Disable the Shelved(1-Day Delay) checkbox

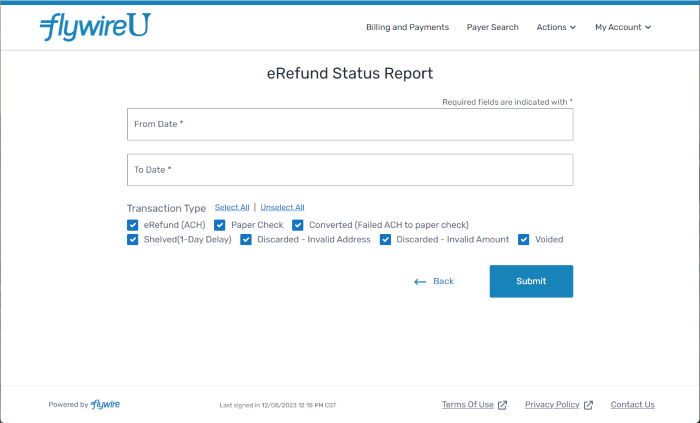tap(133, 240)
